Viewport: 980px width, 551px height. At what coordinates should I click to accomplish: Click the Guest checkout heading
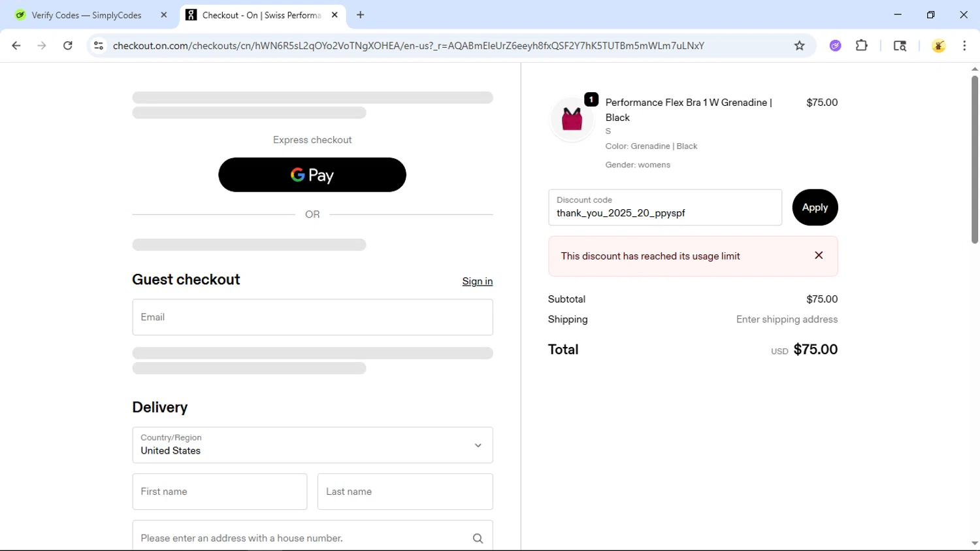tap(186, 280)
